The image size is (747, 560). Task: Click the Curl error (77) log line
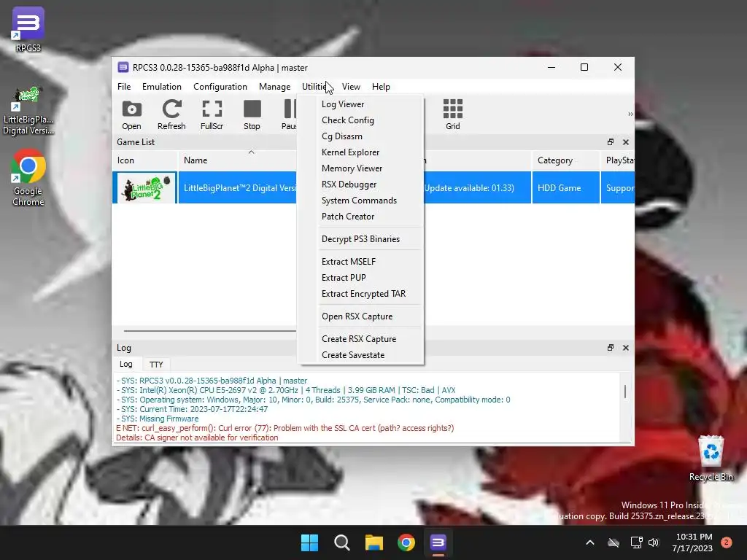pyautogui.click(x=285, y=429)
